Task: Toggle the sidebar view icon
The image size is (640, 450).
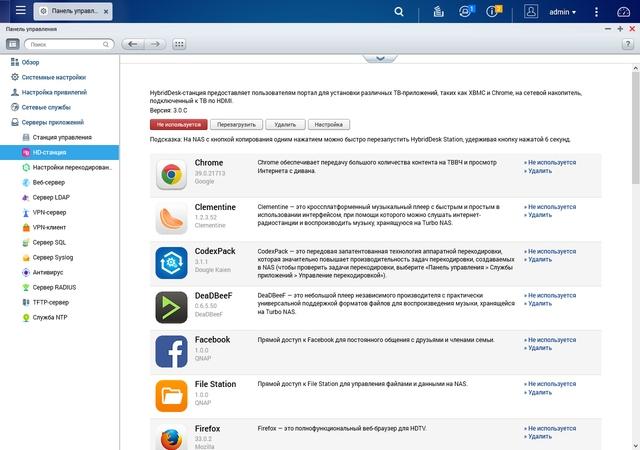Action: [13, 44]
